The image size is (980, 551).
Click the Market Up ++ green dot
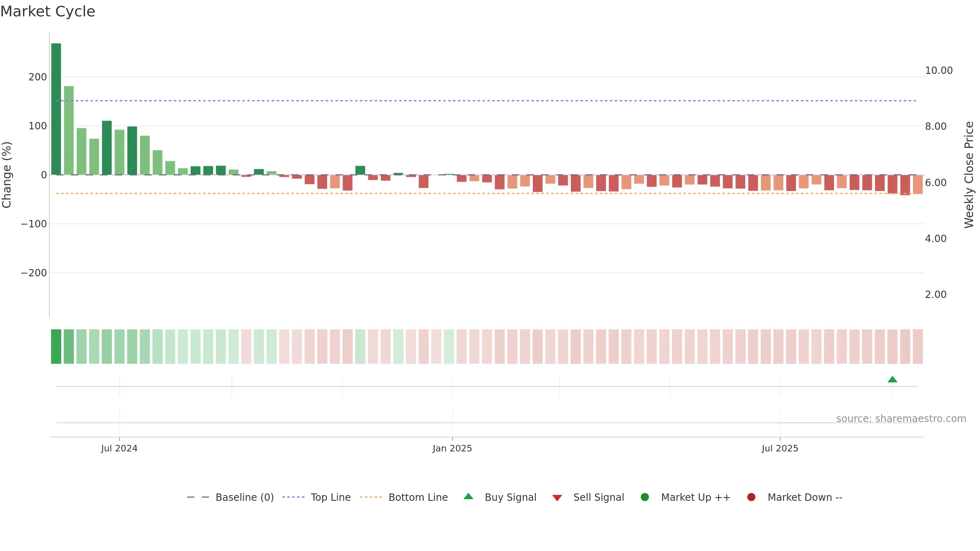(x=645, y=497)
